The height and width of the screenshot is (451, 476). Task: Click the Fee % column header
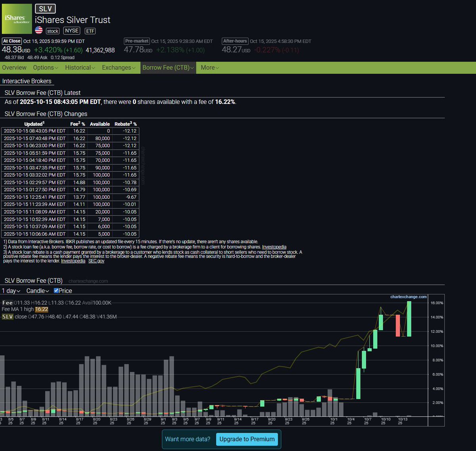(78, 124)
